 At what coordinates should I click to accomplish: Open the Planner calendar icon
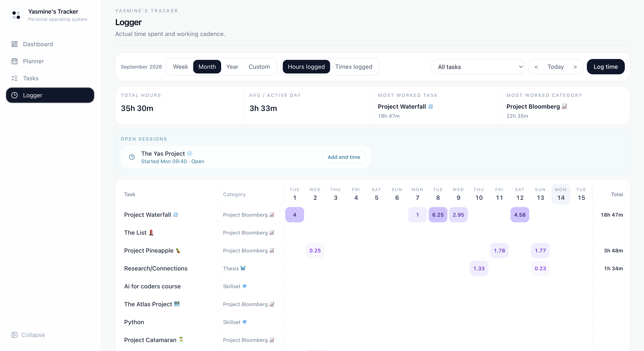point(15,61)
